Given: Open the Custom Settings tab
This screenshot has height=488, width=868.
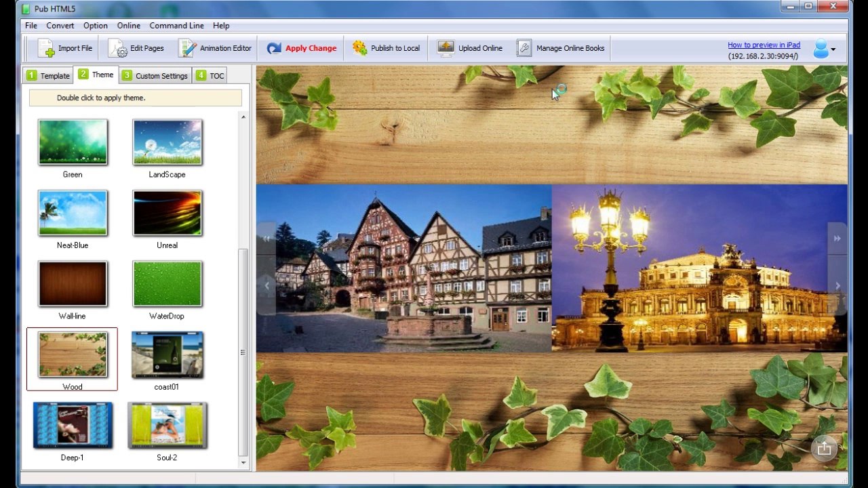Looking at the screenshot, I should coord(155,75).
